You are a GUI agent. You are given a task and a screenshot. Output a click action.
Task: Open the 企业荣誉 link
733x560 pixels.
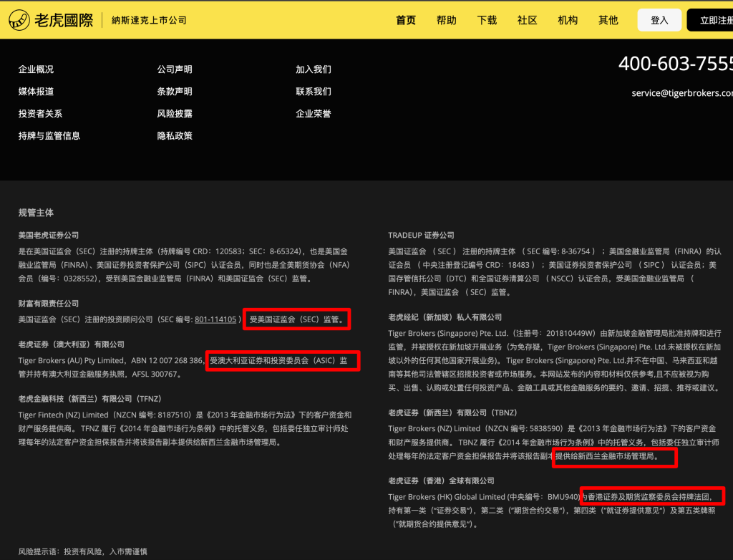point(314,114)
